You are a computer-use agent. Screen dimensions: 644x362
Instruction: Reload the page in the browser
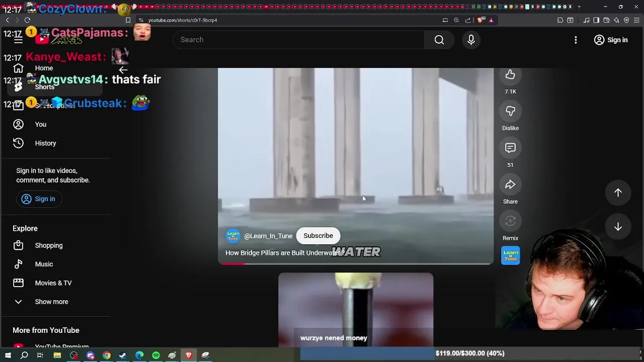click(x=27, y=20)
